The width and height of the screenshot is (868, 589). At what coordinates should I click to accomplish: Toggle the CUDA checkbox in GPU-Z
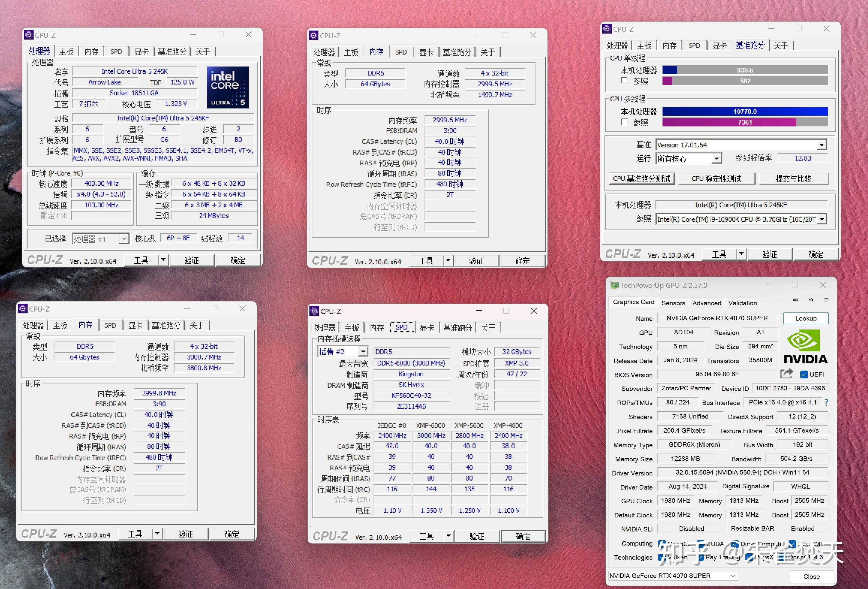701,544
